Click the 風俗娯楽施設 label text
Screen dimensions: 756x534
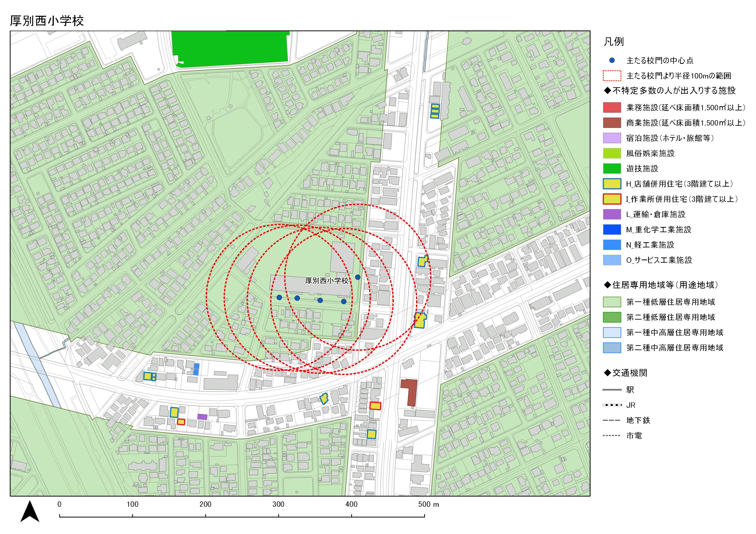click(x=650, y=153)
